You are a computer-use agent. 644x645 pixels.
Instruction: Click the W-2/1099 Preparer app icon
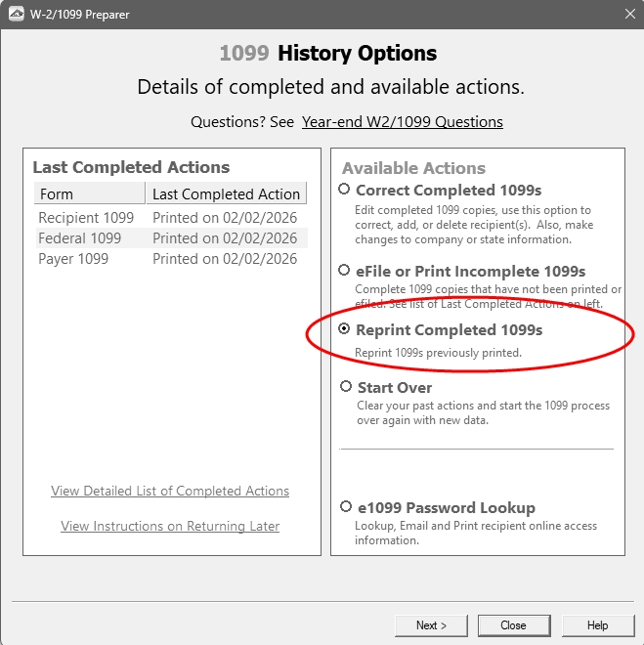click(14, 15)
